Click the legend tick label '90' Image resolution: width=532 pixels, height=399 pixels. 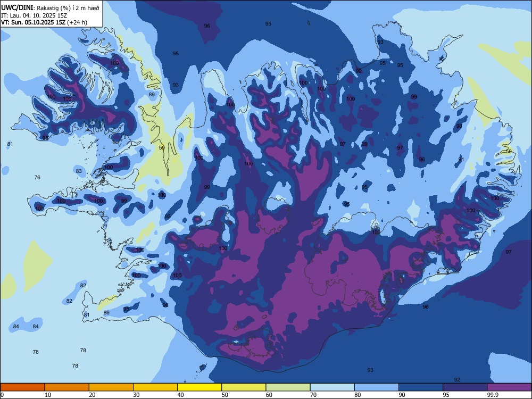coord(402,395)
